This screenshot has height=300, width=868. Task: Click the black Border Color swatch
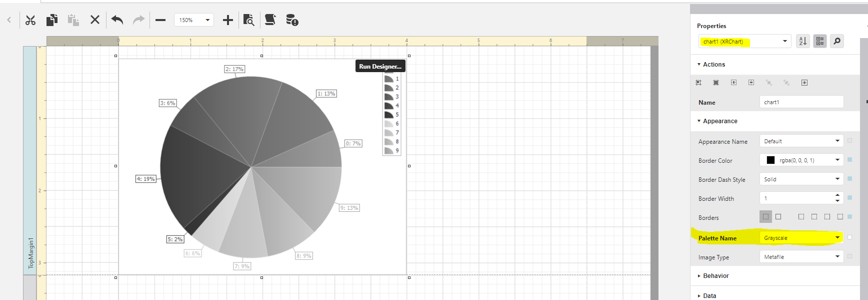pos(770,160)
